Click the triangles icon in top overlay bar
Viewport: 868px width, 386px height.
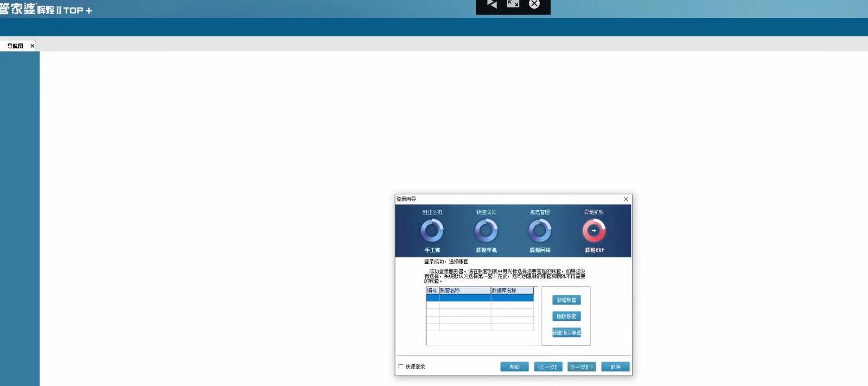tap(492, 4)
